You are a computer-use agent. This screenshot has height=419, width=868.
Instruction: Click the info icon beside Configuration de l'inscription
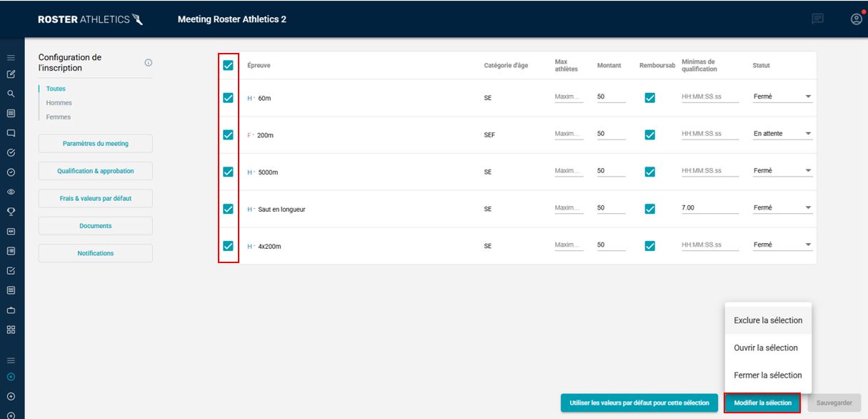pos(149,63)
